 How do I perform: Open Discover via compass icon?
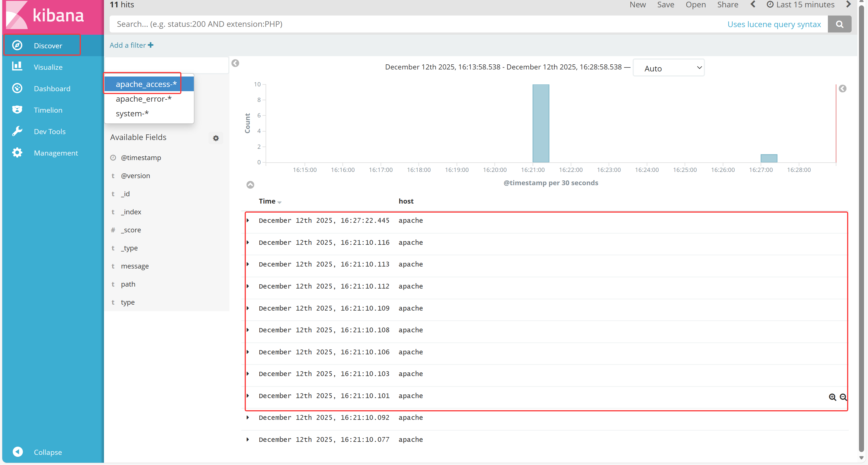[x=17, y=45]
